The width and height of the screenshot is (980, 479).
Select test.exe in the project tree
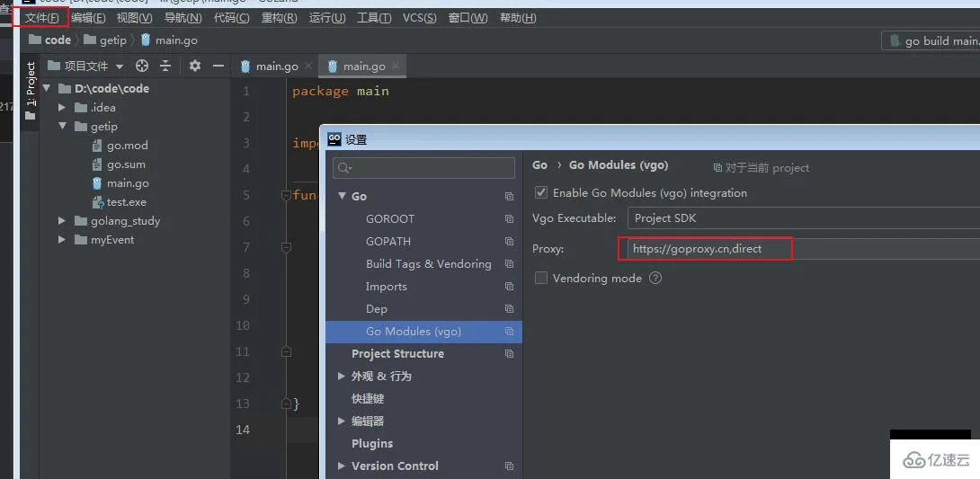point(119,201)
